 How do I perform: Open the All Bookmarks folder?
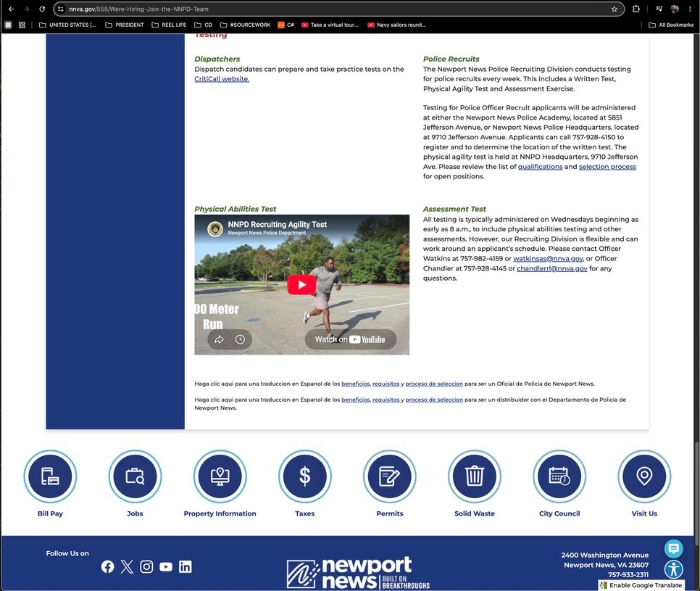[x=671, y=25]
